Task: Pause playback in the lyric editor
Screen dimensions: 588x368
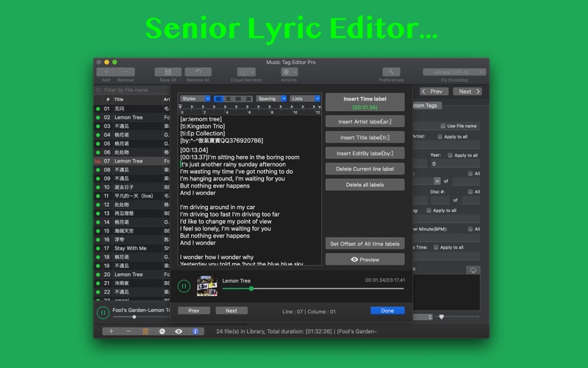Action: coord(184,286)
